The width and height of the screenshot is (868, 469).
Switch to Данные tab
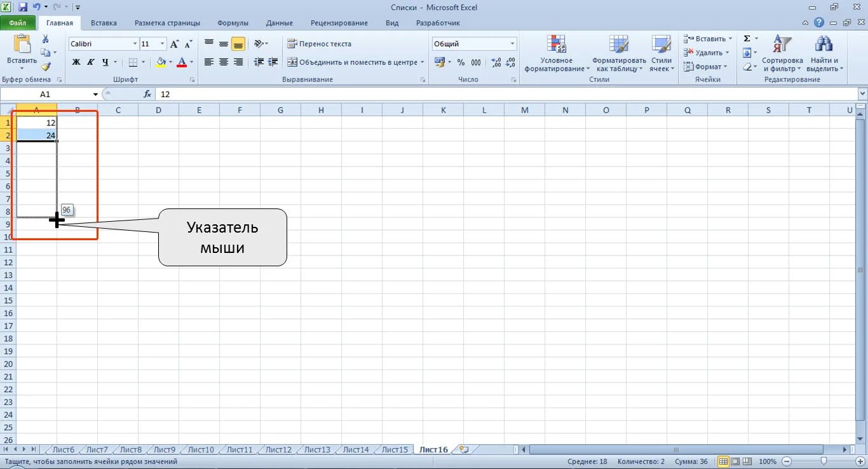tap(280, 23)
